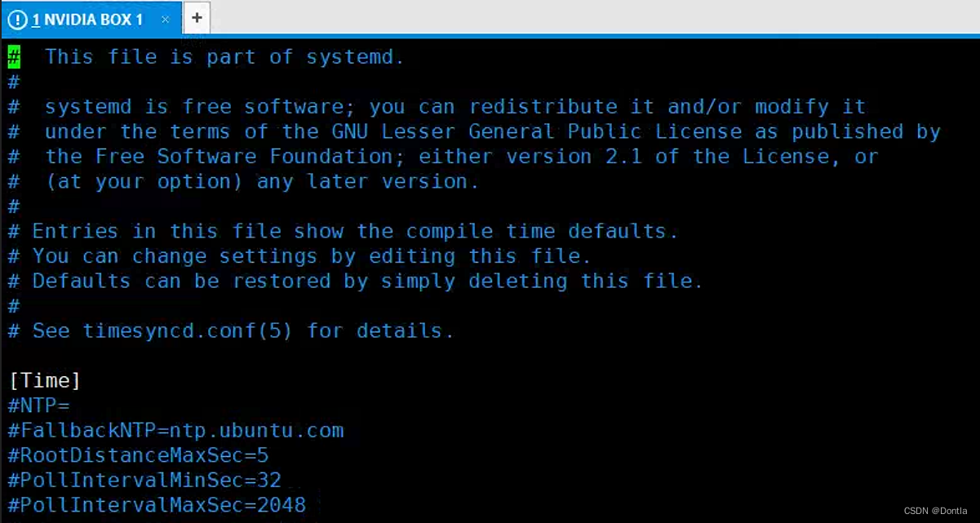Close the NVIDIA BOX 1 tab
Screen dimensions: 980x523
point(165,20)
